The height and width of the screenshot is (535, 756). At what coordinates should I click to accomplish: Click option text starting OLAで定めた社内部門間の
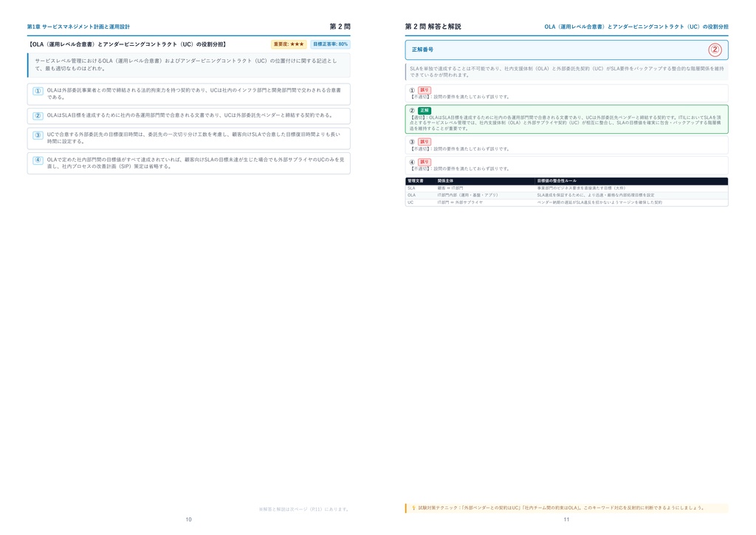click(x=195, y=163)
